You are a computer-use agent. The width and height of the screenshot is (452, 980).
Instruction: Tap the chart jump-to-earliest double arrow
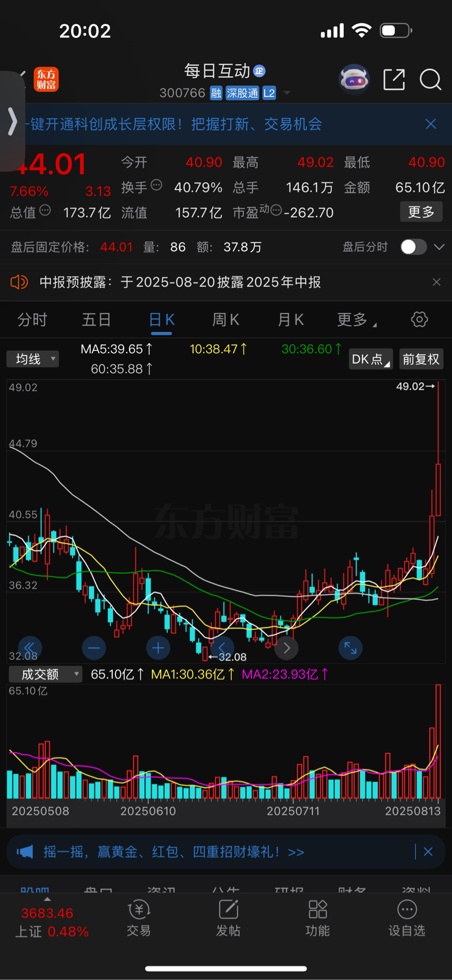[29, 648]
